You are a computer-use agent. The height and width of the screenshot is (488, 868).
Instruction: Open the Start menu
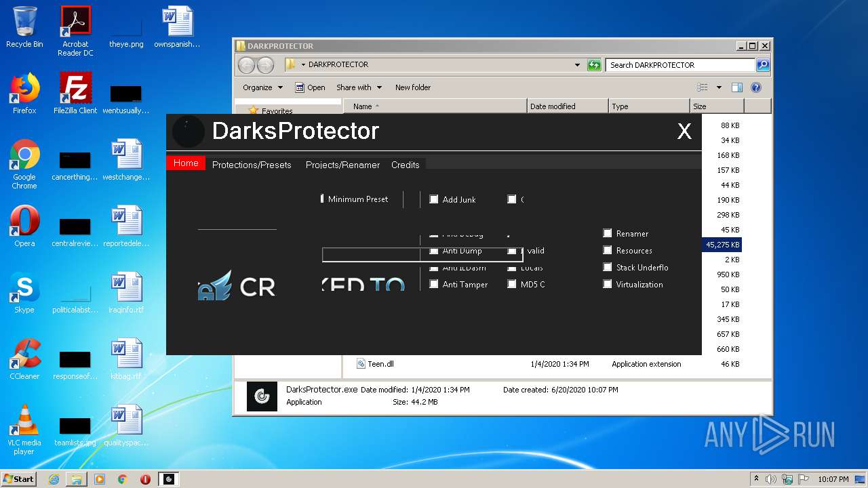[x=18, y=479]
